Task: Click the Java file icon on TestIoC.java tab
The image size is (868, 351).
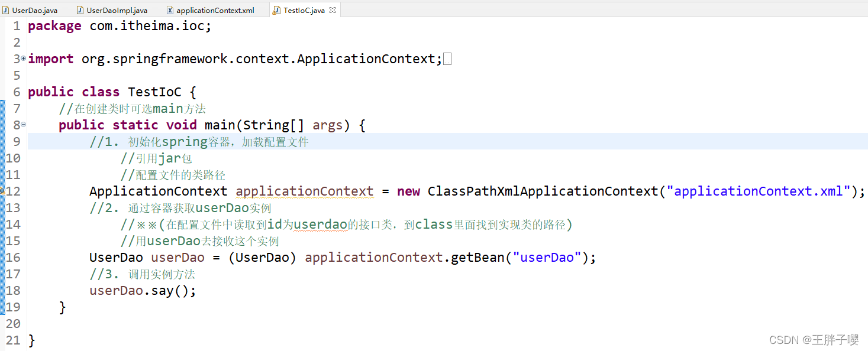Action: pos(277,10)
